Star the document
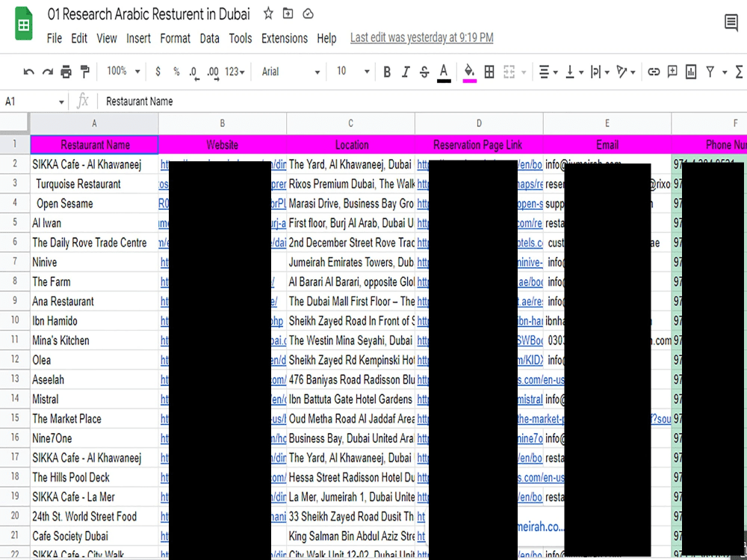The height and width of the screenshot is (560, 747). [x=268, y=13]
